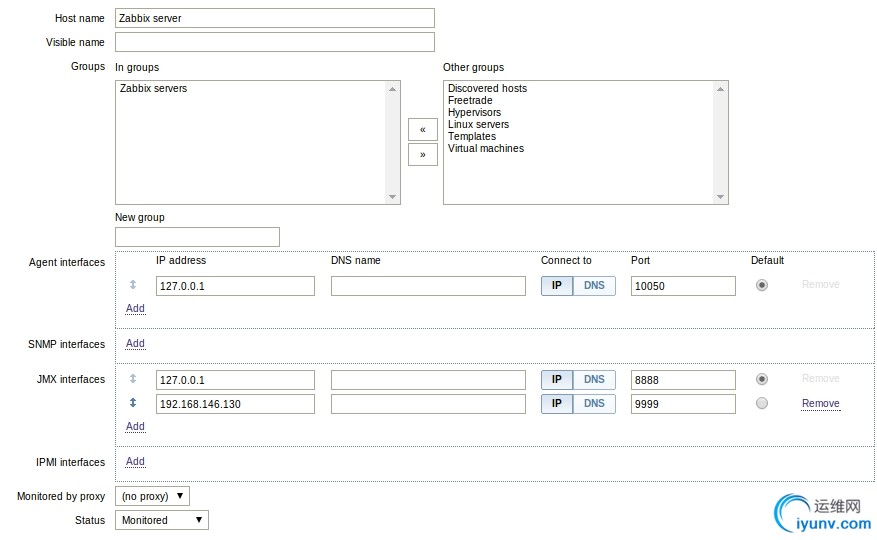
Task: Click the New group input field
Action: coord(197,237)
